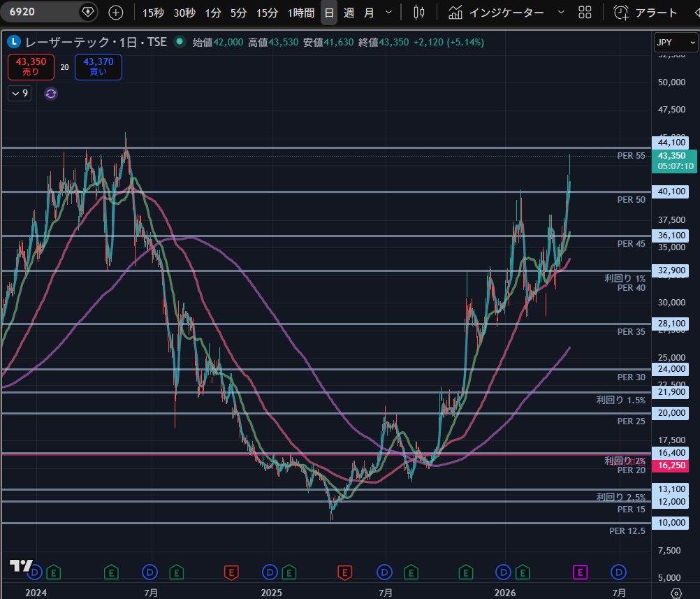Switch to the monthly 月 timeframe
Image resolution: width=700 pixels, height=599 pixels.
click(369, 13)
